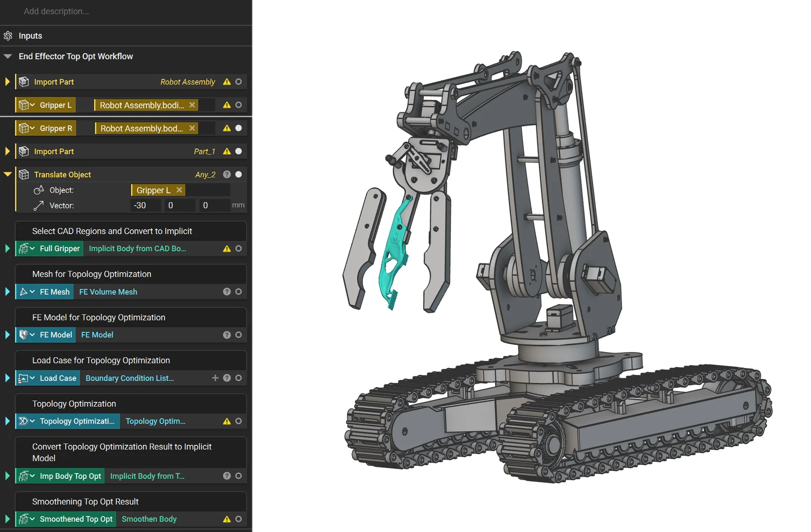Expand the Topology Optimization block
The image size is (811, 532).
[7, 421]
